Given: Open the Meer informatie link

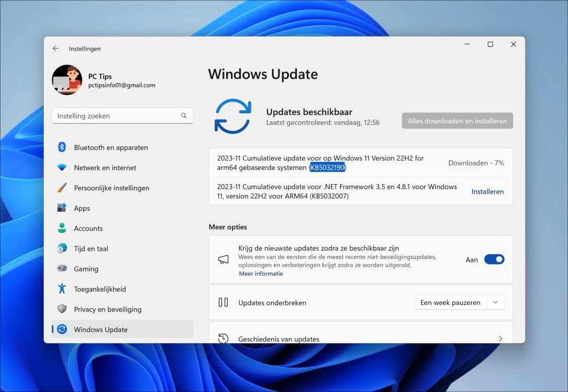Looking at the screenshot, I should [261, 274].
